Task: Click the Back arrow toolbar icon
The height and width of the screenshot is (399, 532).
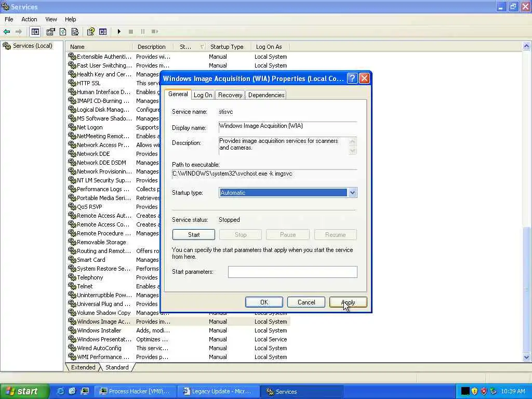Action: 7,32
